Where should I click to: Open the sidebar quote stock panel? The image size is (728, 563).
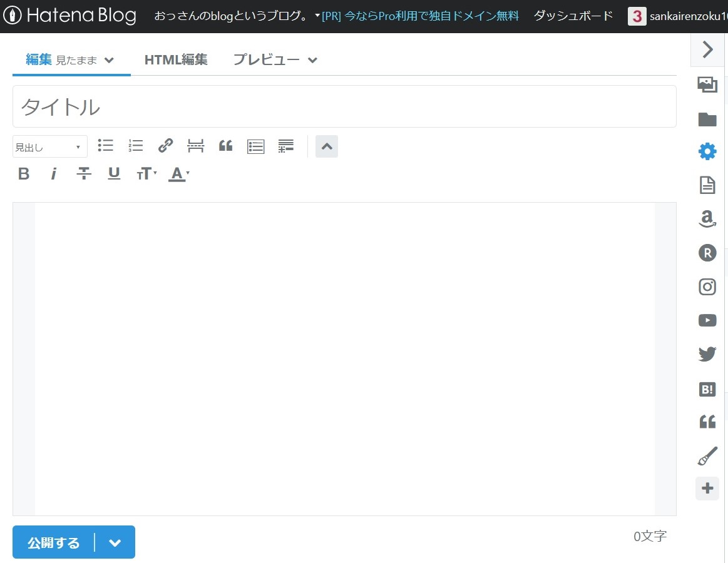[707, 422]
